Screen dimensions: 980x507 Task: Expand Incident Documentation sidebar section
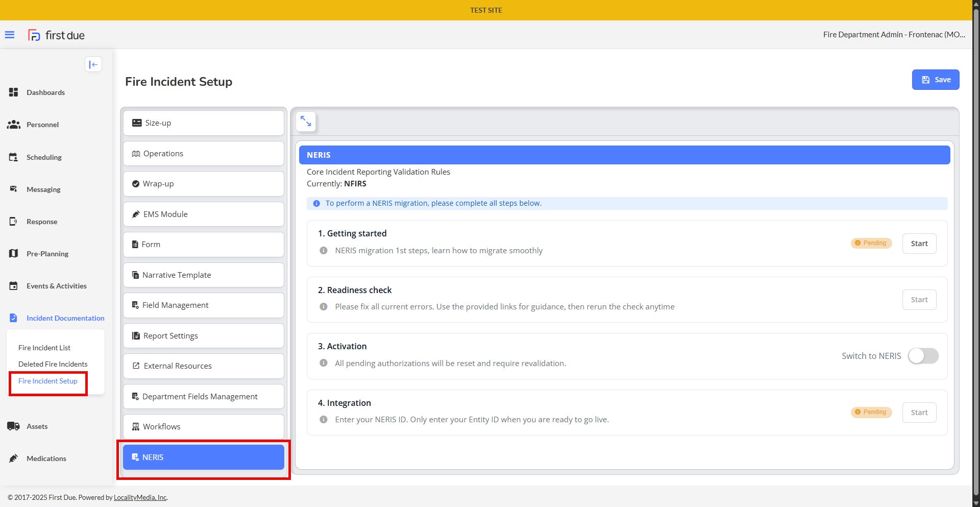click(65, 318)
